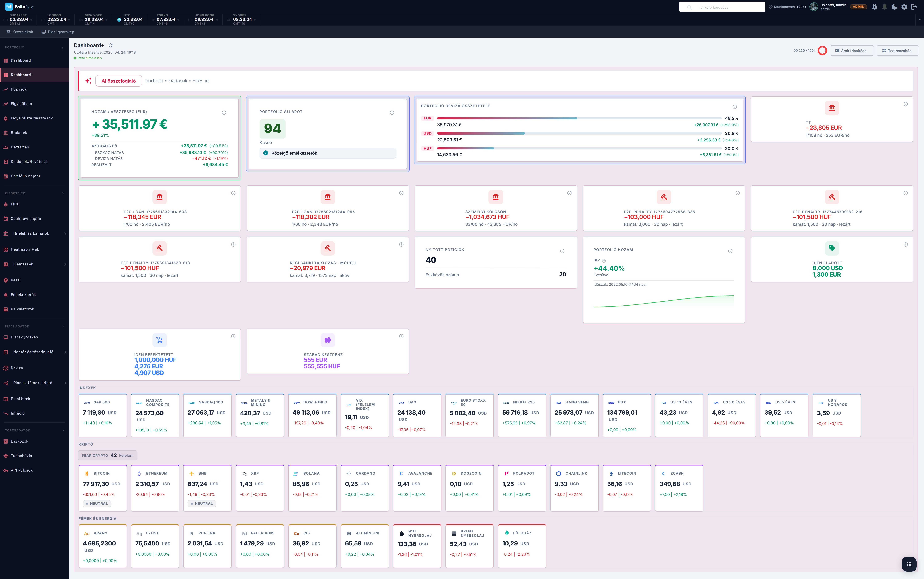The width and height of the screenshot is (924, 579).
Task: Open the bug report icon in header
Action: (875, 7)
